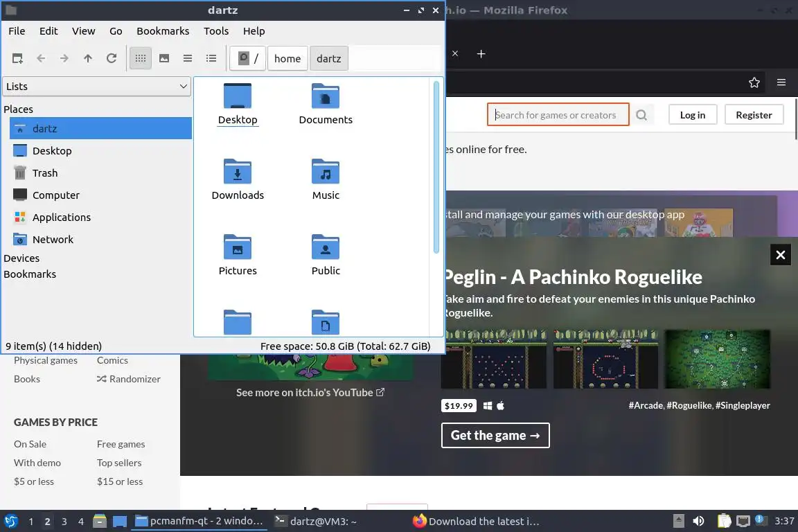Image resolution: width=798 pixels, height=532 pixels.
Task: Open the Lists side pane dropdown
Action: (x=97, y=87)
